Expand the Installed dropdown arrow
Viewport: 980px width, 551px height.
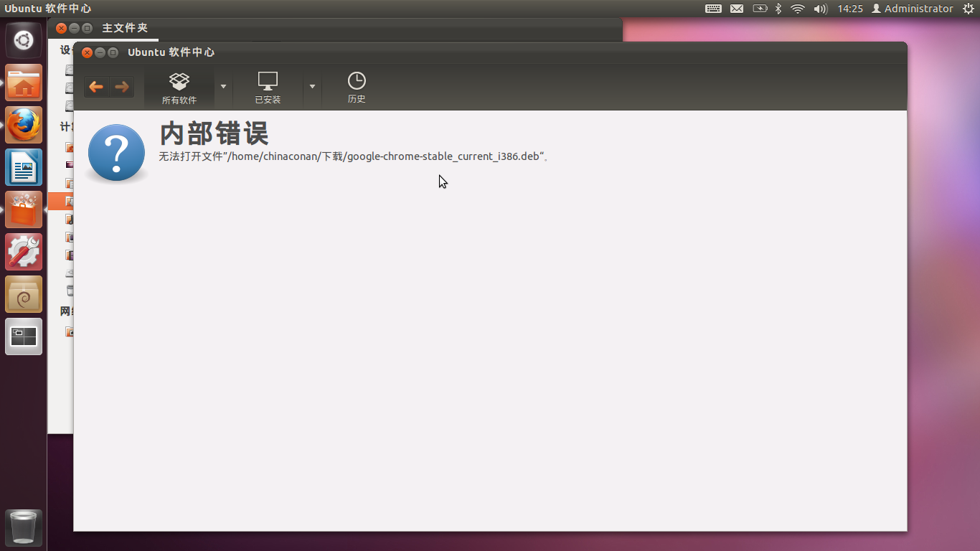coord(312,87)
